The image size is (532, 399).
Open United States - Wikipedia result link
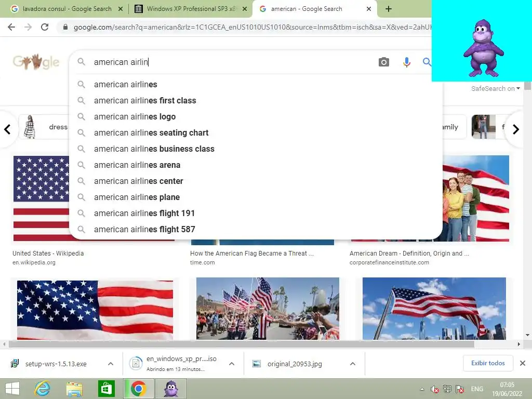pyautogui.click(x=48, y=254)
